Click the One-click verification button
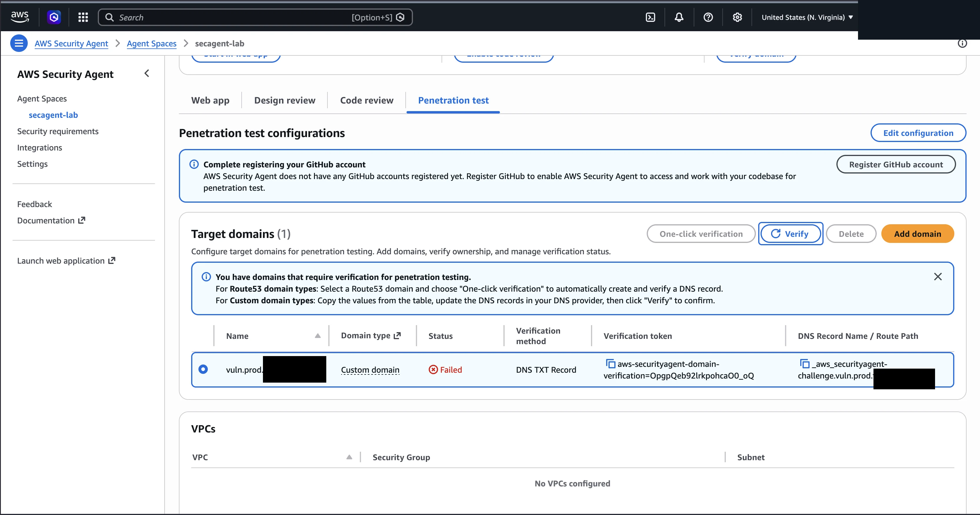This screenshot has width=980, height=515. click(701, 233)
